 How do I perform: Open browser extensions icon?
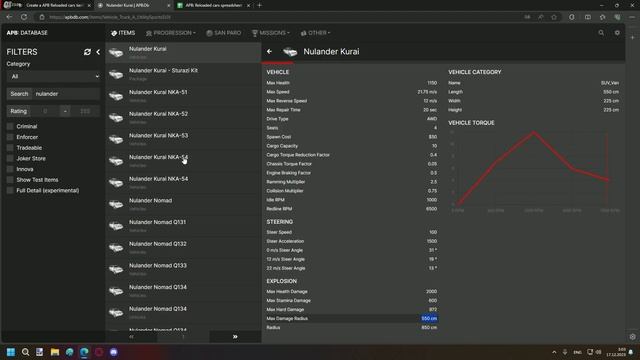(x=571, y=17)
